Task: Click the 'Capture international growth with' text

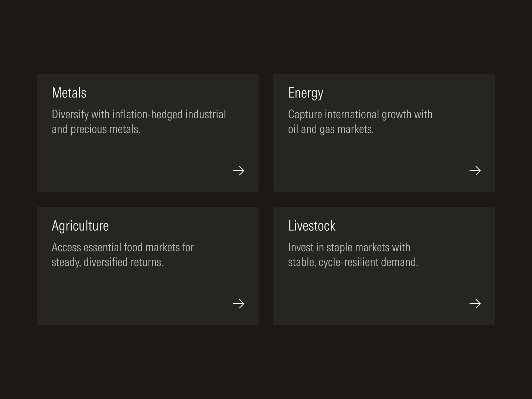Action: pyautogui.click(x=360, y=115)
